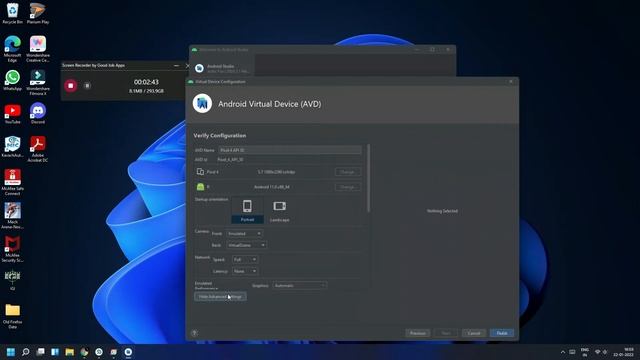Click the green Android system image icon
This screenshot has height=360, width=640.
click(x=200, y=187)
